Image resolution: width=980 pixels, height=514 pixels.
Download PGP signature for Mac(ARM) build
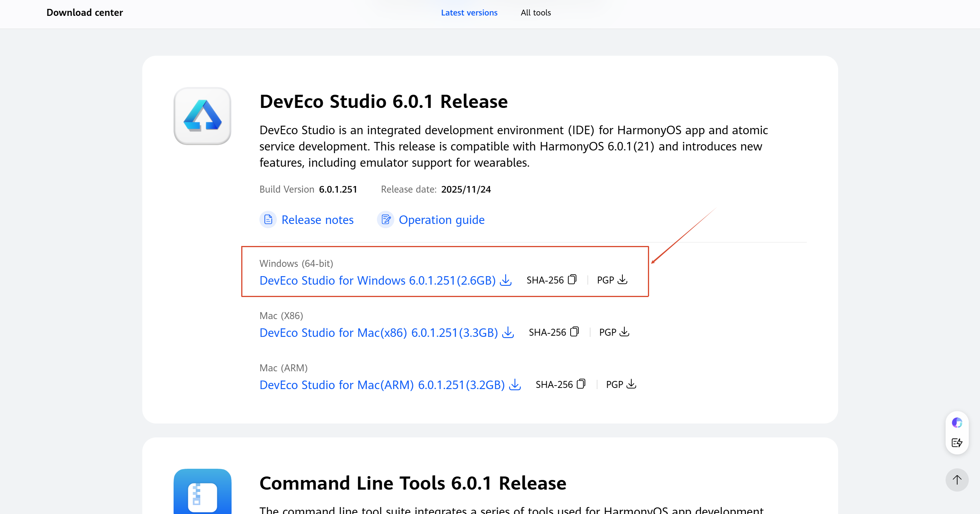tap(631, 384)
